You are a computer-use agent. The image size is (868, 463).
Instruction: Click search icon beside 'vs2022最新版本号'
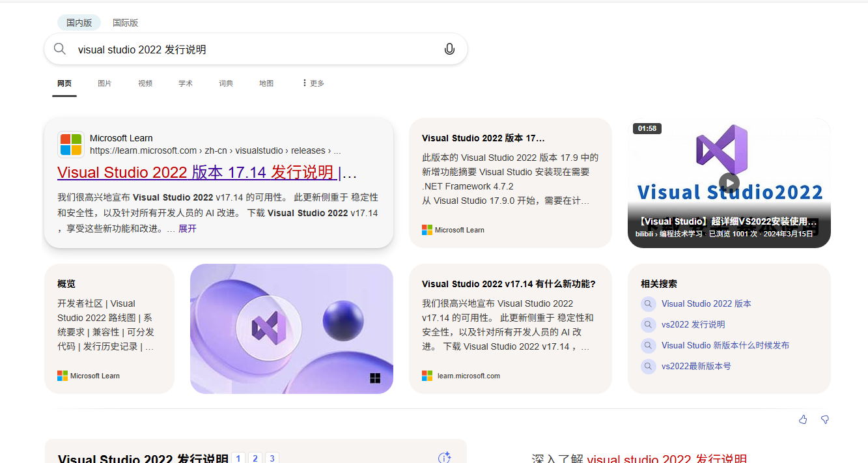tap(648, 366)
